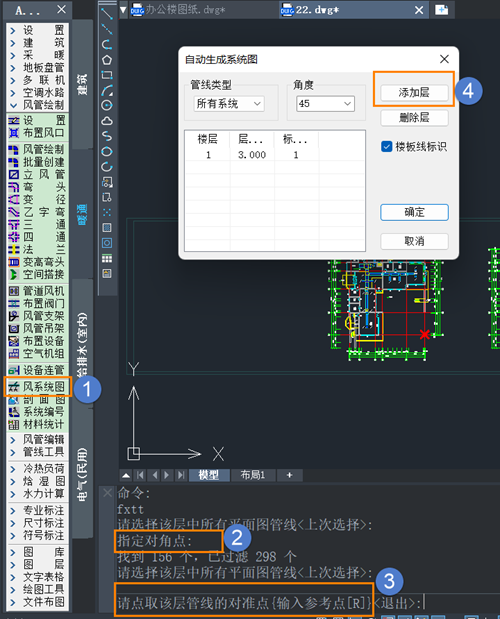Expand the 空调水路 menu group
The image size is (500, 619).
click(x=38, y=93)
